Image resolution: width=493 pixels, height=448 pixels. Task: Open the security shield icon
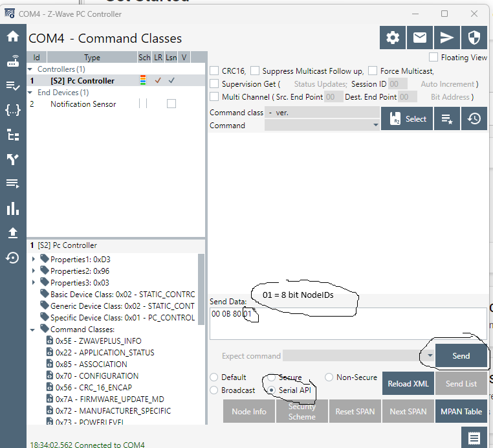pos(474,38)
